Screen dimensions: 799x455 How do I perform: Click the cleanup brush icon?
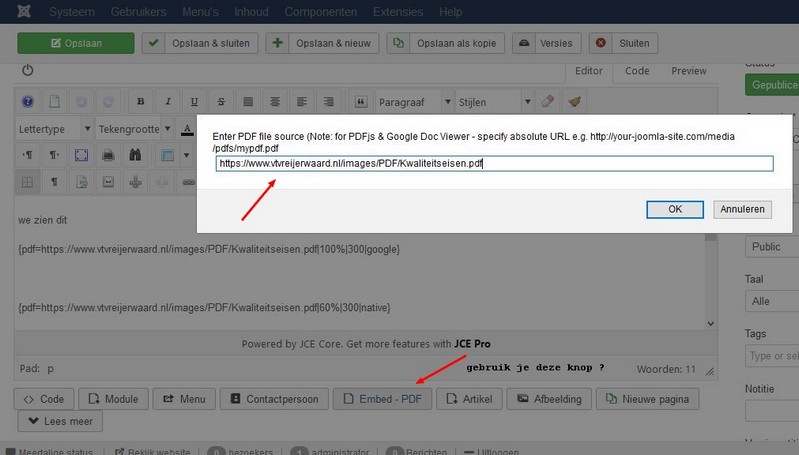573,102
